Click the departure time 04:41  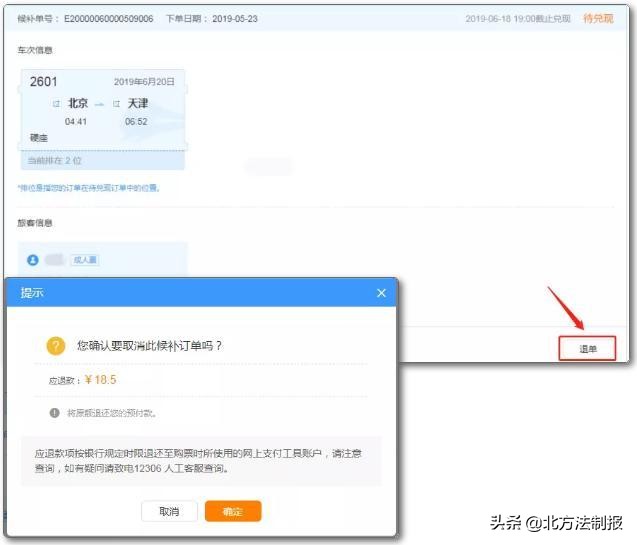(x=76, y=121)
